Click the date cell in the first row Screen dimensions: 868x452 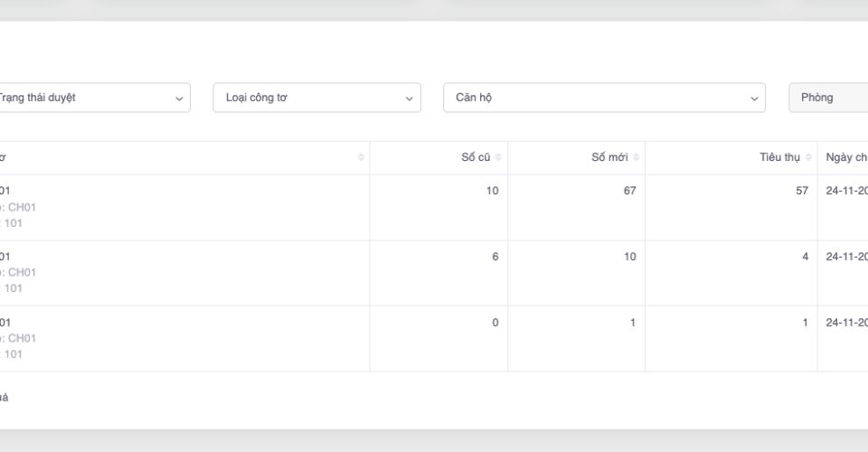click(846, 191)
